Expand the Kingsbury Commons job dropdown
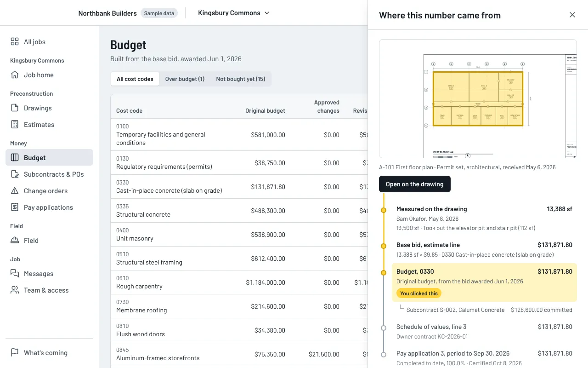Viewport: 588px width, 368px height. (234, 13)
